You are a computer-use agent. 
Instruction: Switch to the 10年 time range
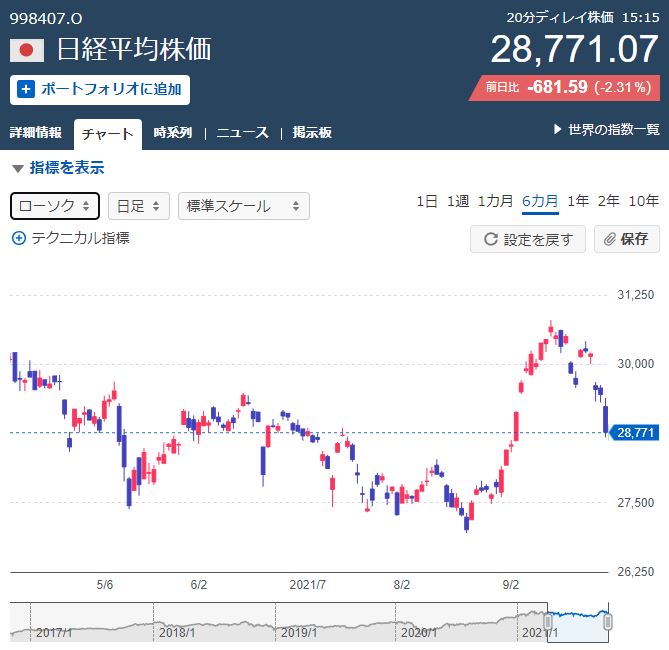643,201
